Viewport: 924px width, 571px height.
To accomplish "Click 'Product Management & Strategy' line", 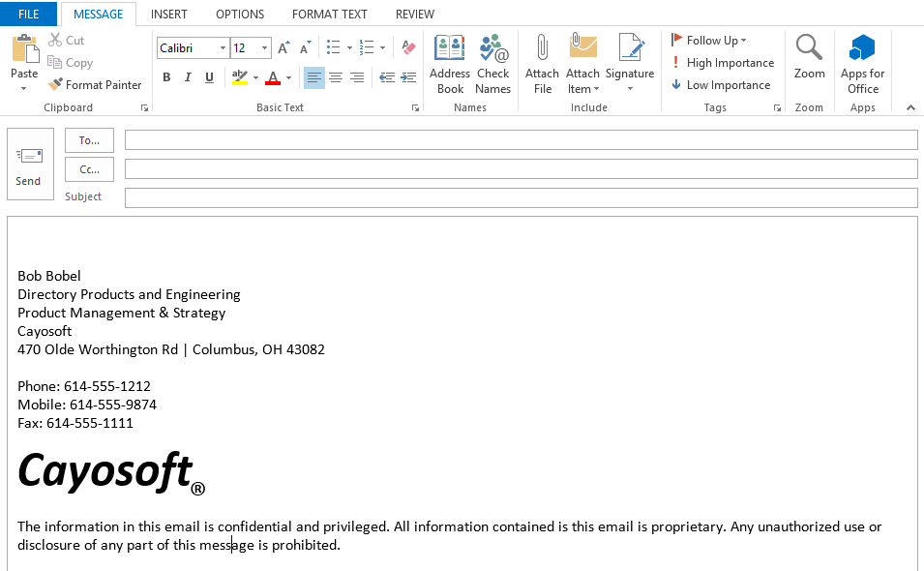I will (121, 313).
